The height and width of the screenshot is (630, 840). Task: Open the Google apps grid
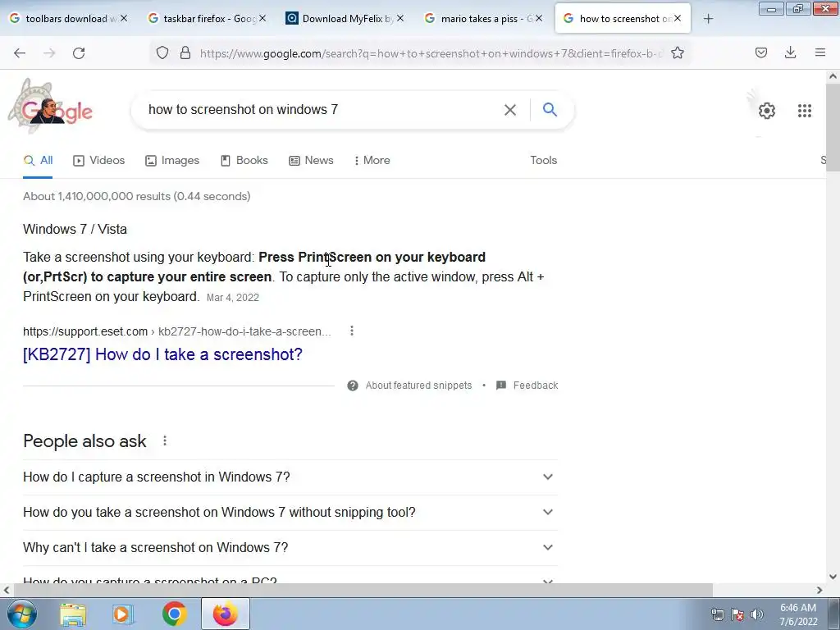click(805, 111)
